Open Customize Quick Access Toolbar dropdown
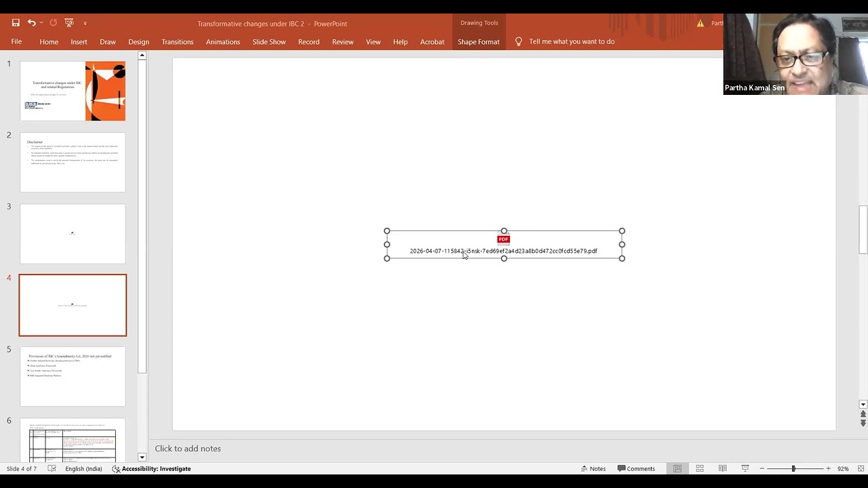The height and width of the screenshot is (488, 868). pos(85,23)
